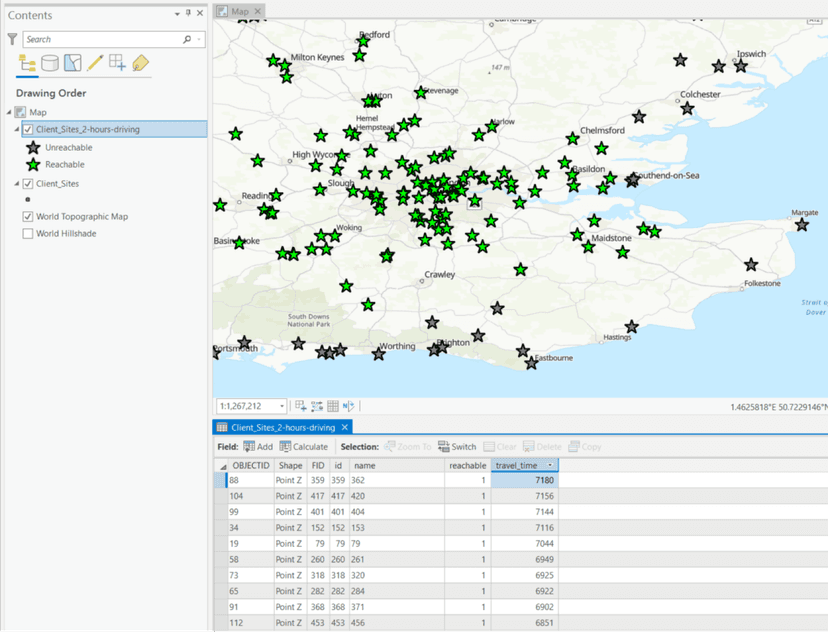828x632 pixels.
Task: Select List By Drawing Order icon
Action: tap(28, 64)
